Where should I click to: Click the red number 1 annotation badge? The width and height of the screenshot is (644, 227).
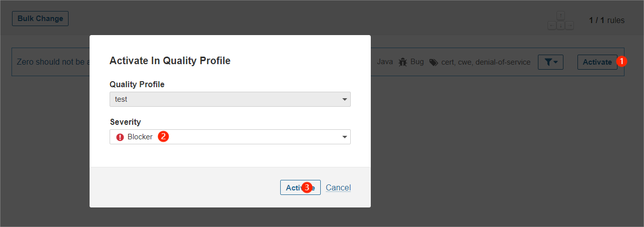coord(621,61)
